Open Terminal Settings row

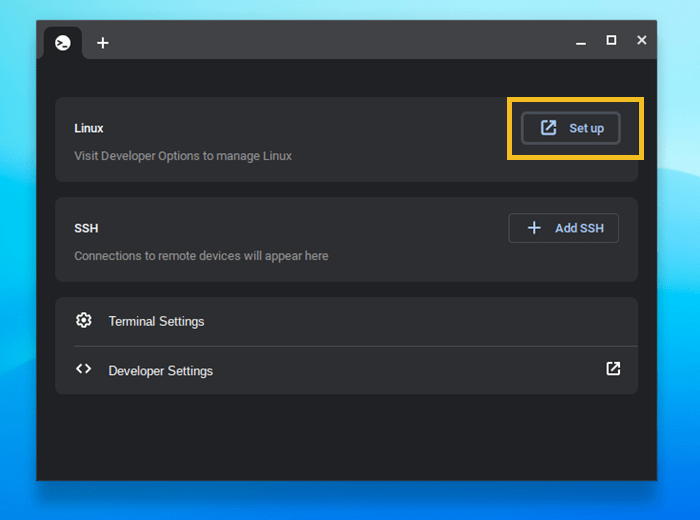click(x=346, y=321)
